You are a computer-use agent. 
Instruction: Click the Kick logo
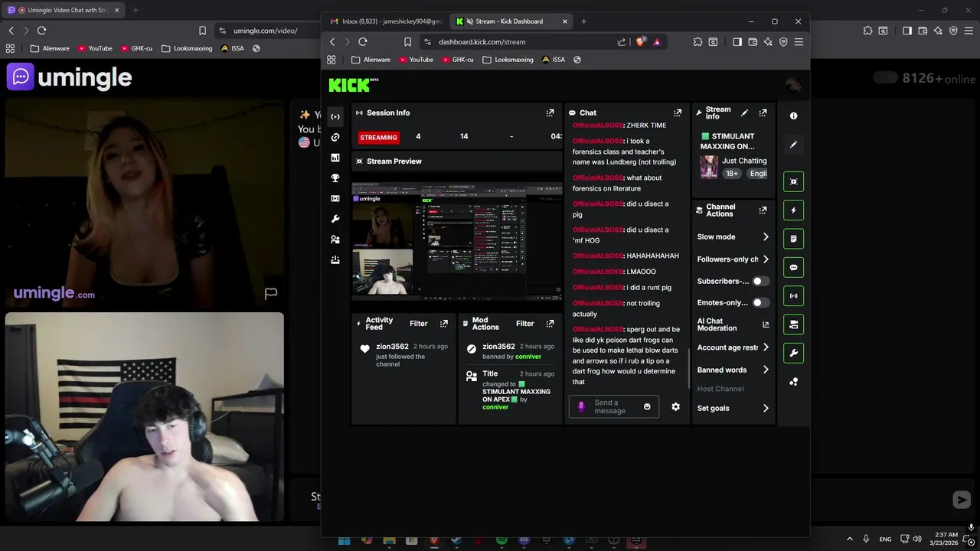coord(354,84)
